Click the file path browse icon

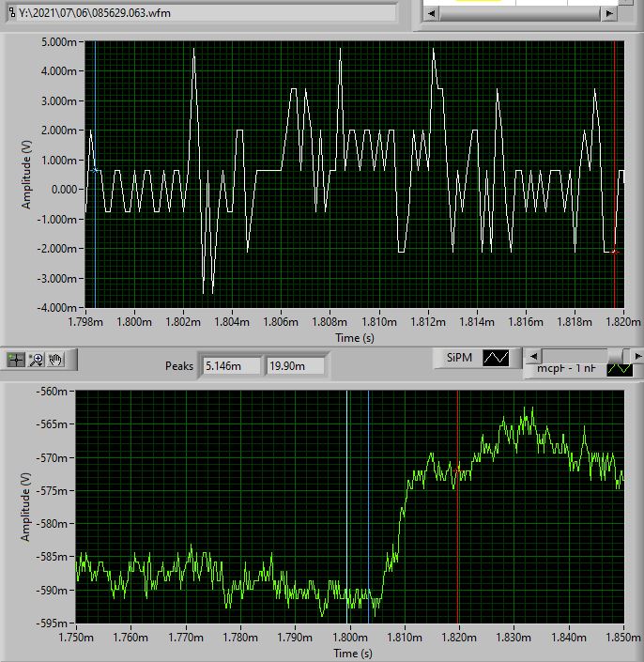[12, 12]
